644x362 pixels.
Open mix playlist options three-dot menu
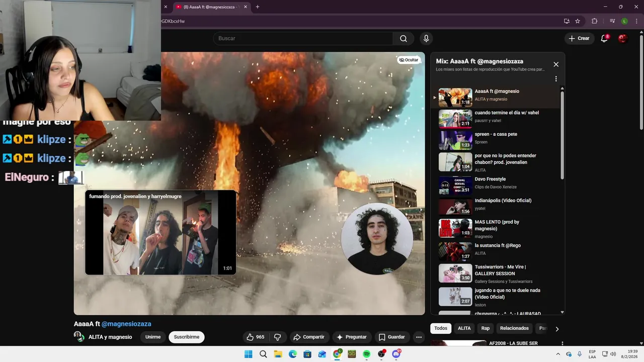(x=556, y=79)
